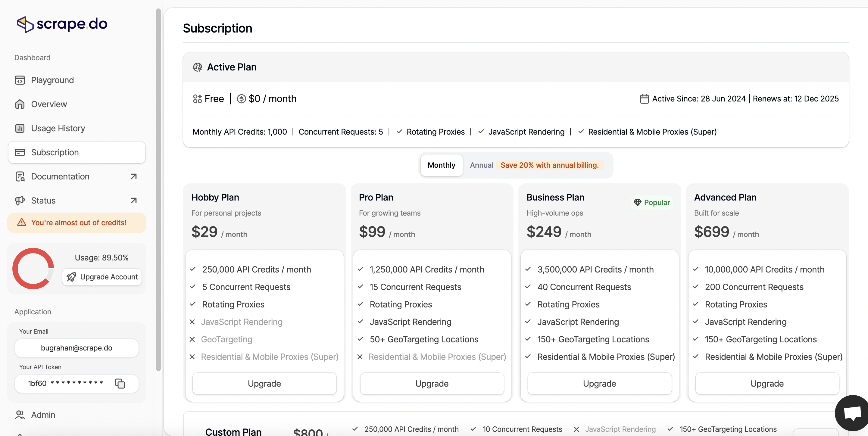Open the Admin menu item
The width and height of the screenshot is (868, 436).
coord(43,415)
